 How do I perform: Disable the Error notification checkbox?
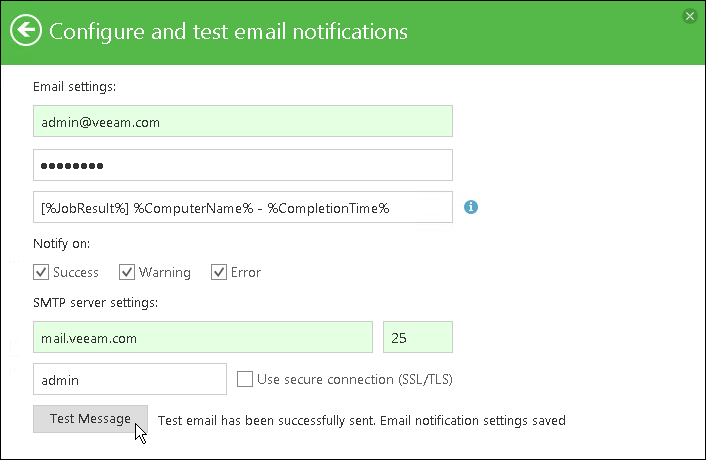pos(219,272)
